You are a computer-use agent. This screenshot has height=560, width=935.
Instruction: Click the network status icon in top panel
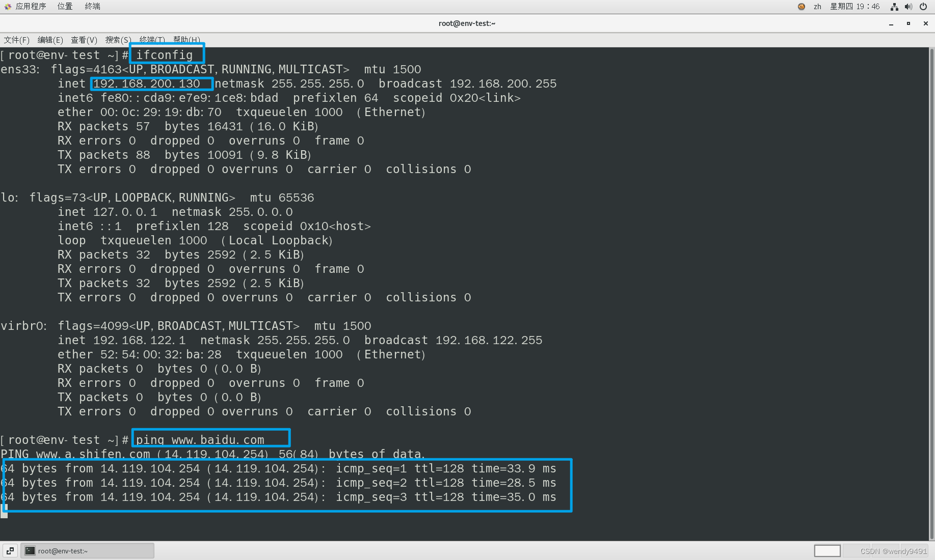pos(894,6)
